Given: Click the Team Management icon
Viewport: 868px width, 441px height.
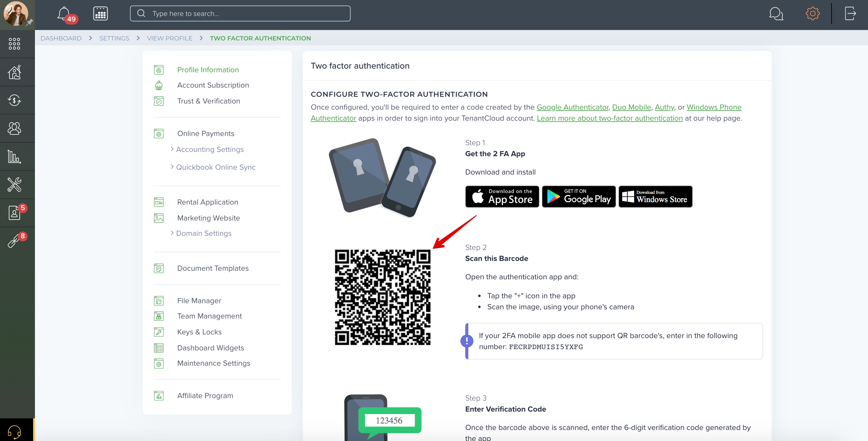Looking at the screenshot, I should (159, 316).
